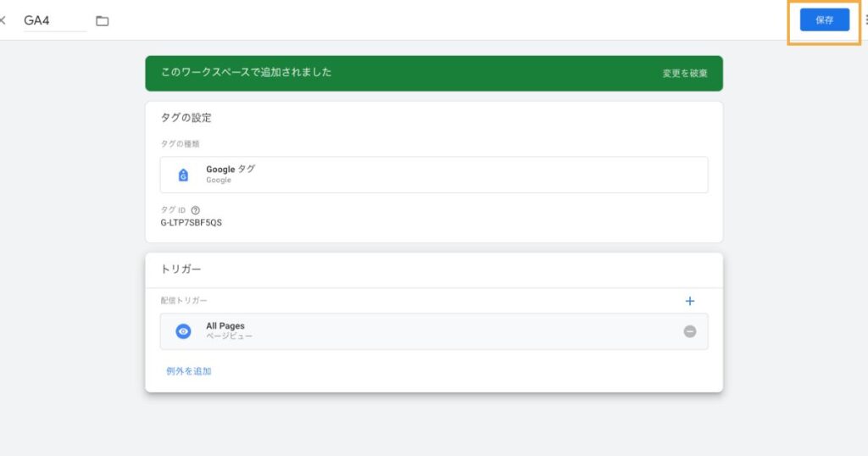868x456 pixels.
Task: Open the folder icon beside the tag name
Action: 103,21
